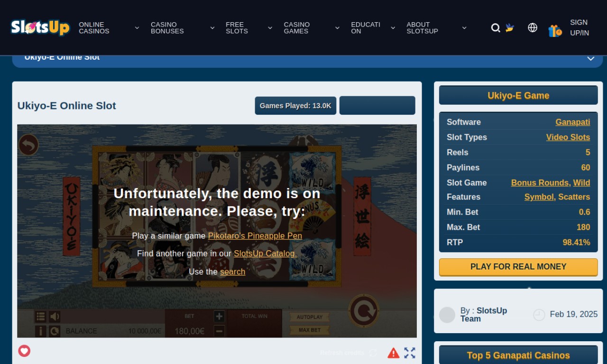Image resolution: width=607 pixels, height=364 pixels.
Task: Click the SlotsUp Team author name
Action: 484,315
